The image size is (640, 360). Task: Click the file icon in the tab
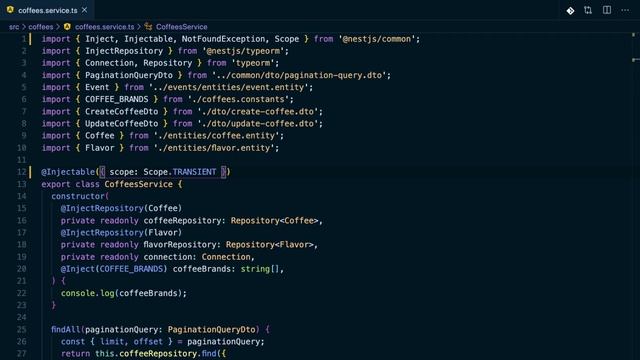coord(10,9)
